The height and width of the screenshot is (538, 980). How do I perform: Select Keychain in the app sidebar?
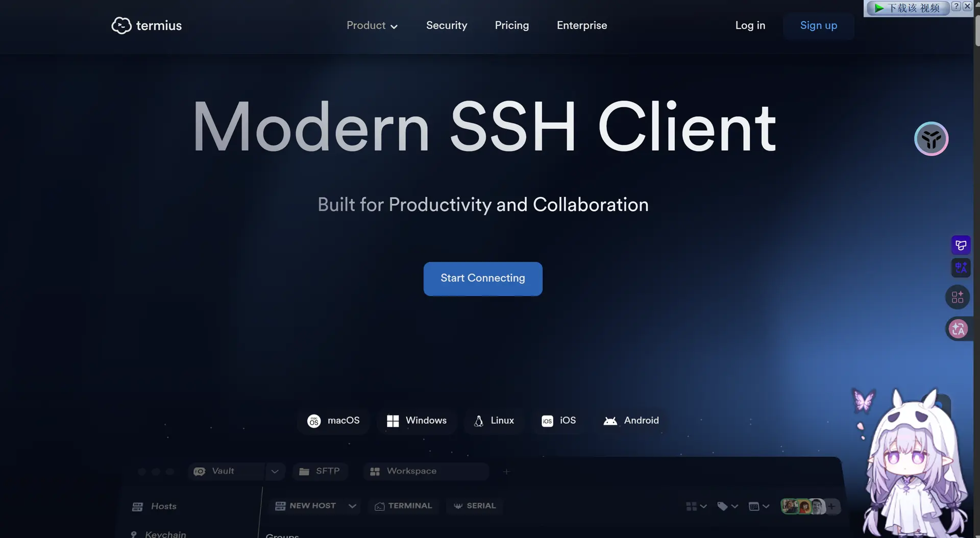pyautogui.click(x=158, y=534)
